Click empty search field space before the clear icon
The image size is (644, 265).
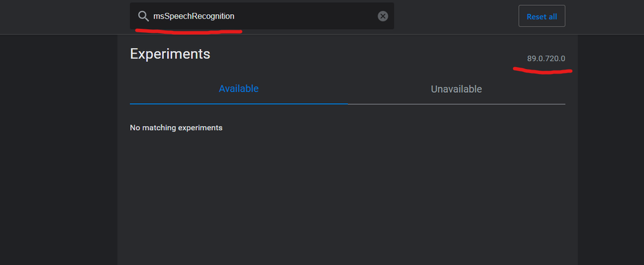(310, 16)
